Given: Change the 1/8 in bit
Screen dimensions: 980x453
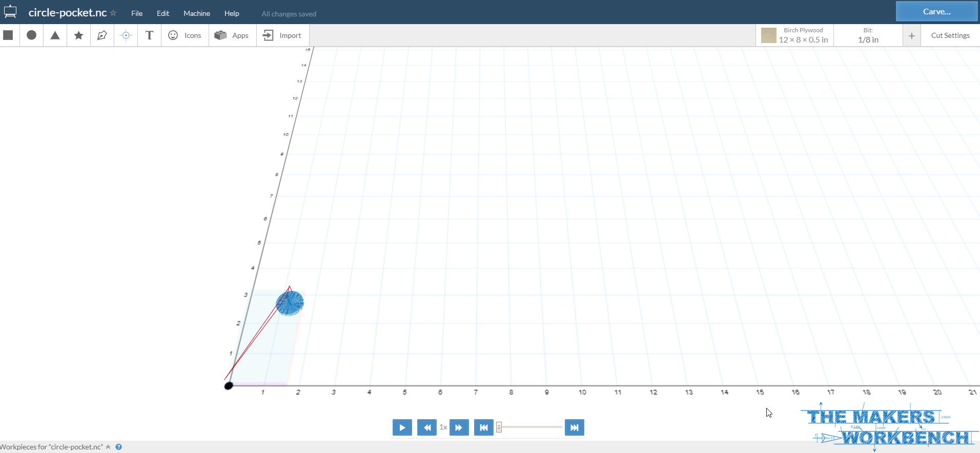Looking at the screenshot, I should pyautogui.click(x=868, y=35).
